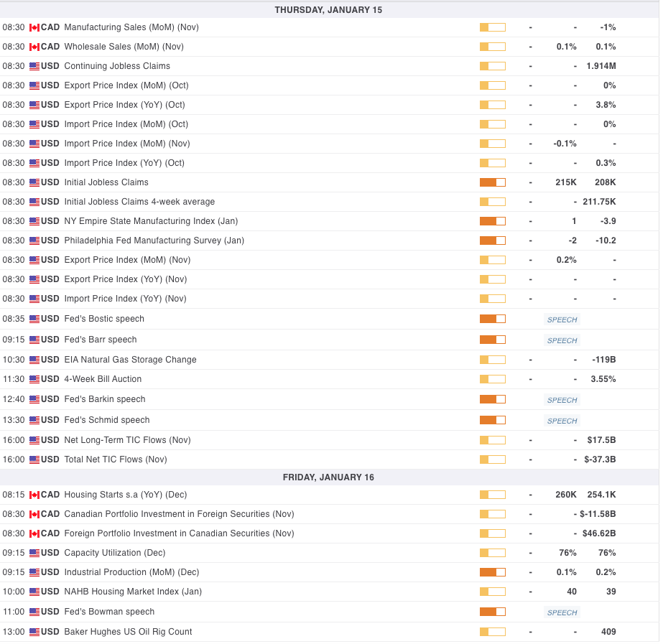The image size is (663, 644).
Task: Click the US flag next to NAHB Housing Market Index
Action: pos(35,592)
